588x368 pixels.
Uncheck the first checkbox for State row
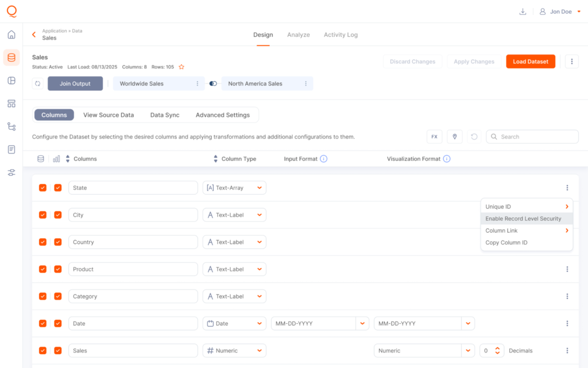click(x=42, y=188)
